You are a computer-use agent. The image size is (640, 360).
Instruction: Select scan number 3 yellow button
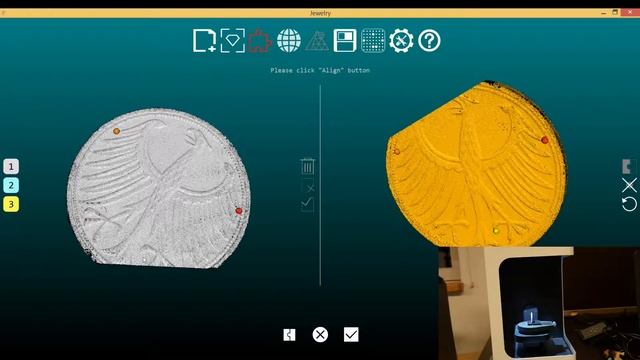(x=11, y=204)
